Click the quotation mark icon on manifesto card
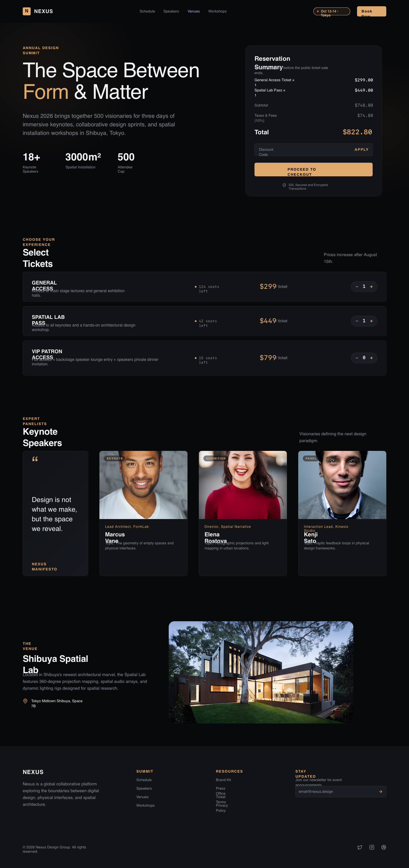Image resolution: width=409 pixels, height=868 pixels. 35,459
